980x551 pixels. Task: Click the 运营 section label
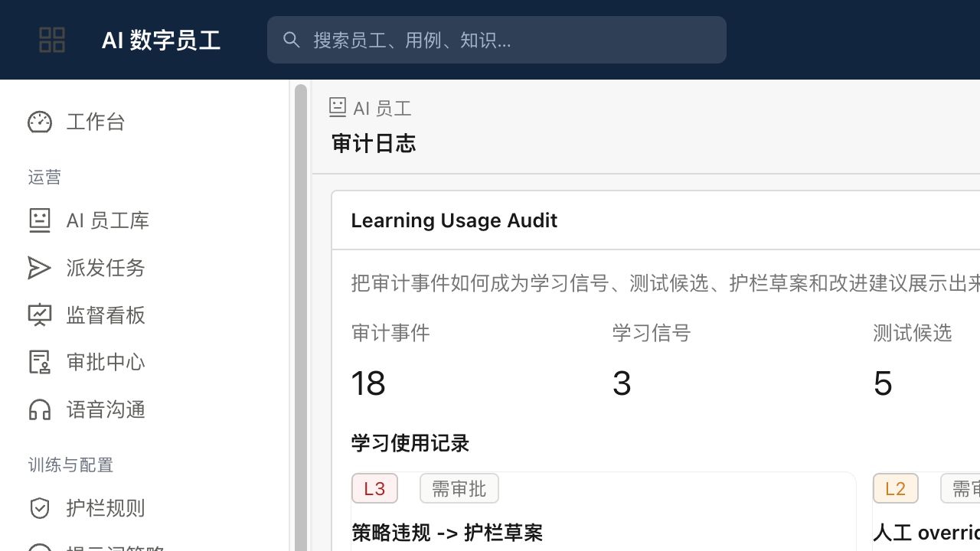point(44,178)
